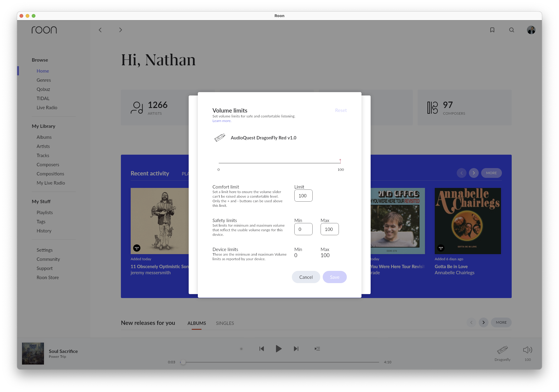Open Roon Store in the sidebar
Viewport: 559px width, 392px height.
coord(48,277)
